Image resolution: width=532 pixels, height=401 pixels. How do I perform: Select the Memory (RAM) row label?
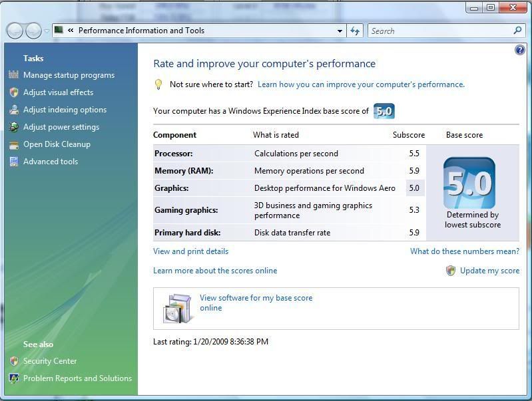tap(184, 171)
